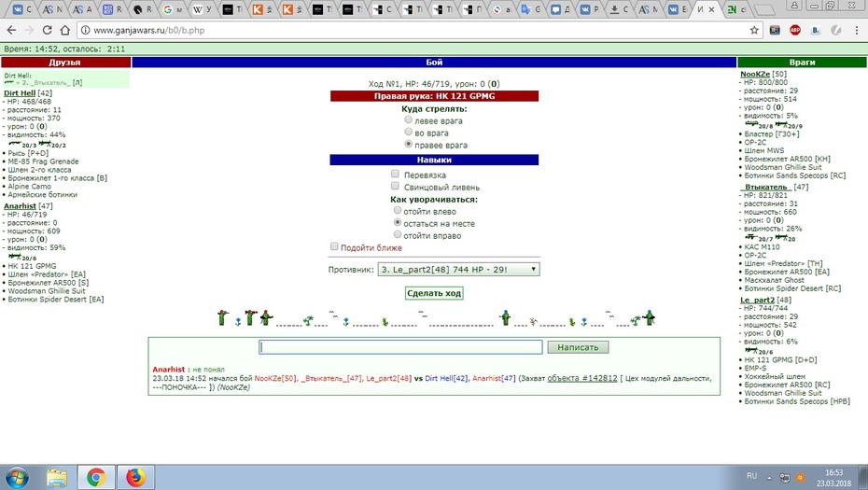Open Le_part2 profile link in enemies list
Screen dimensions: 868x490
tap(757, 301)
